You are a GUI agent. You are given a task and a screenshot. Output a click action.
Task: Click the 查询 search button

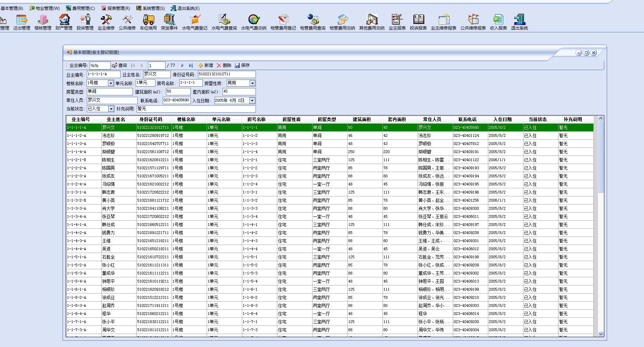tap(120, 65)
